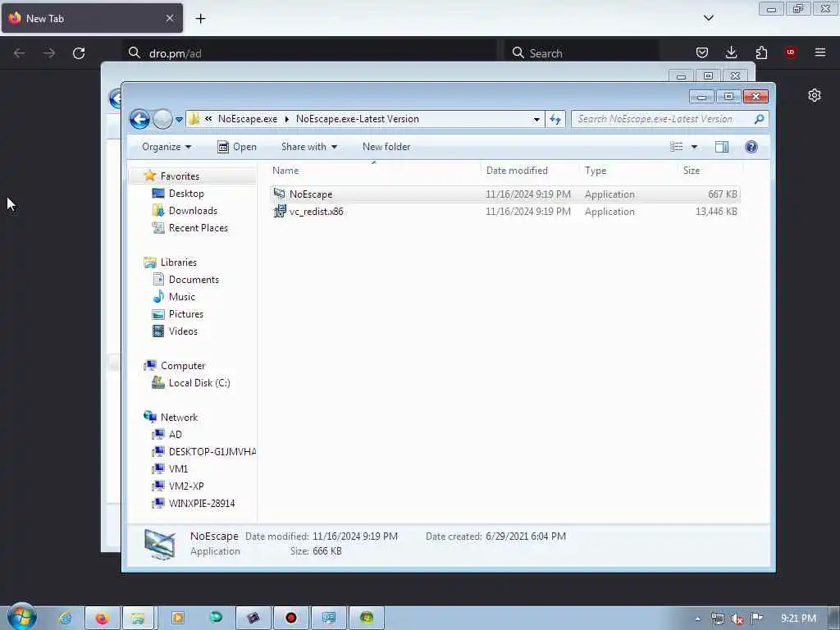Open the browser downloads arrow icon
The image size is (840, 630).
tap(731, 52)
